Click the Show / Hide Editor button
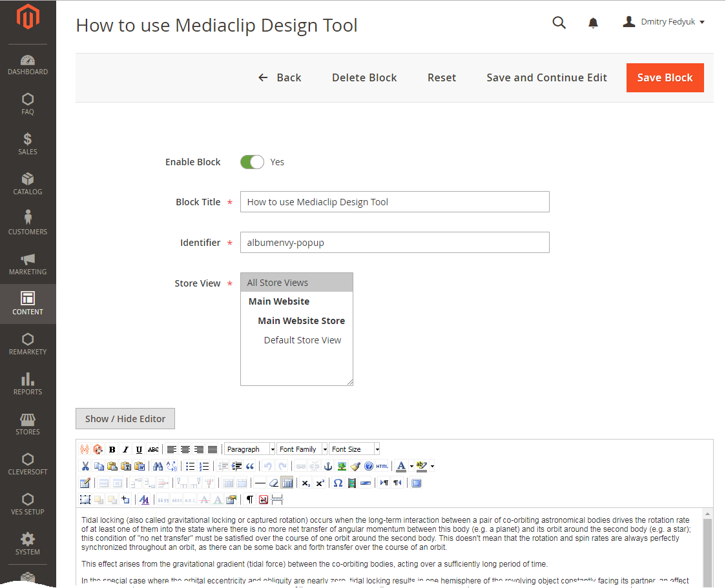 click(125, 419)
